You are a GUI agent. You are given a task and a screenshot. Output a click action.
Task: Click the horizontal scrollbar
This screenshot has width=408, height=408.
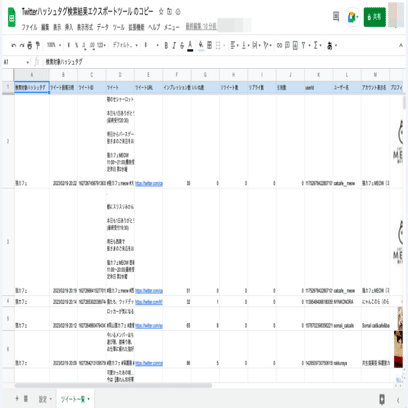[113, 386]
